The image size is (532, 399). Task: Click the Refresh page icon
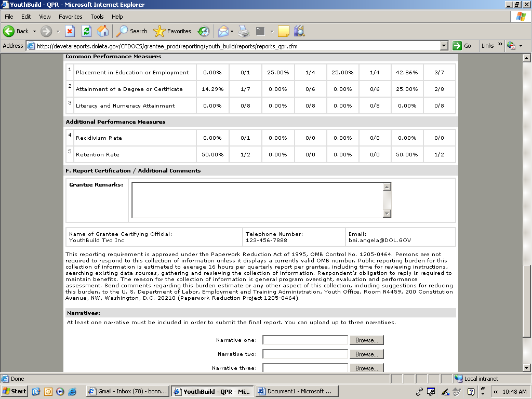pyautogui.click(x=86, y=31)
